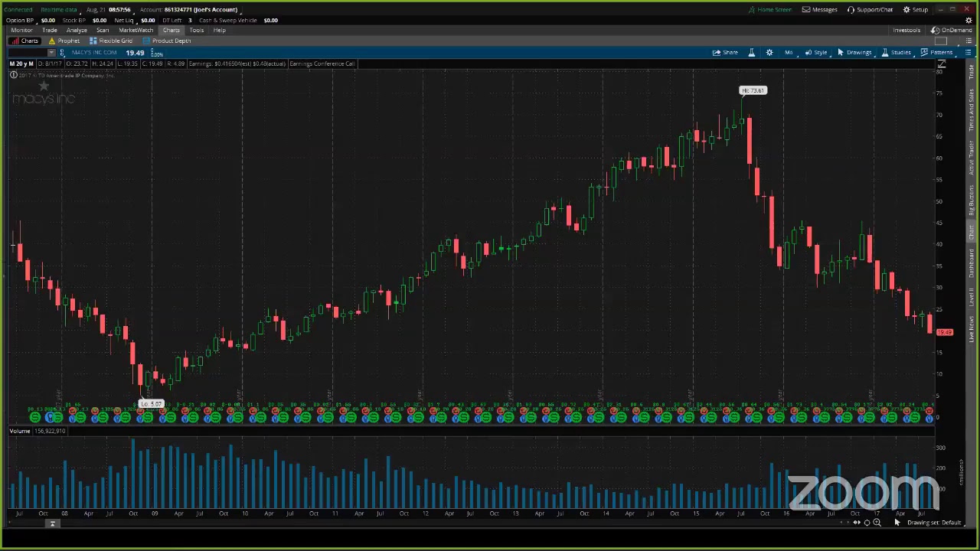Click the pan left-right arrows icon
Viewport: 980px width, 551px height.
857,523
